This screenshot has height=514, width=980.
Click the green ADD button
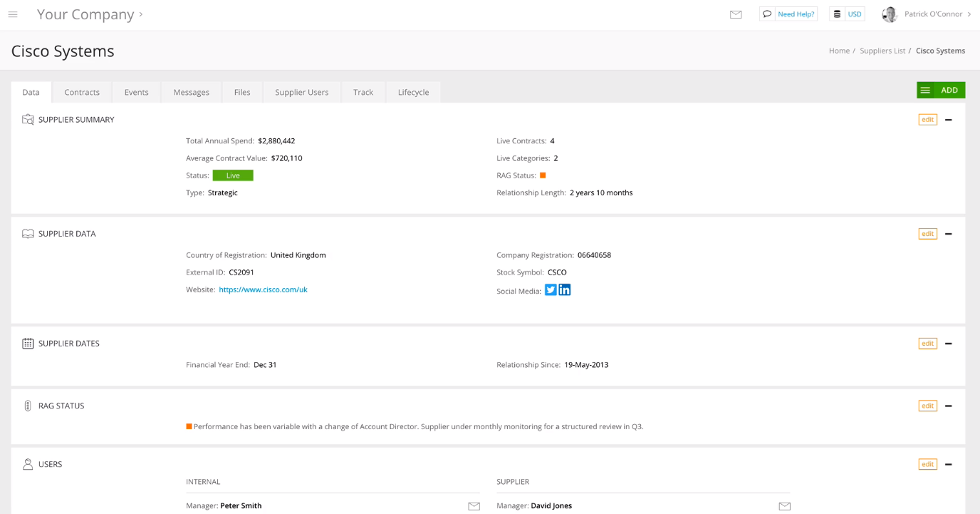tap(941, 90)
